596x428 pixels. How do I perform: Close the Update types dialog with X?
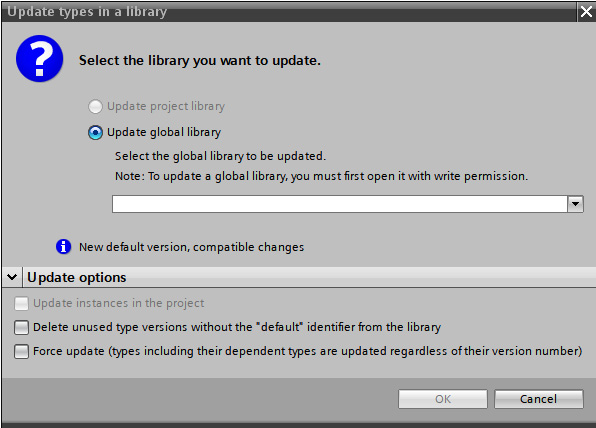click(x=586, y=12)
